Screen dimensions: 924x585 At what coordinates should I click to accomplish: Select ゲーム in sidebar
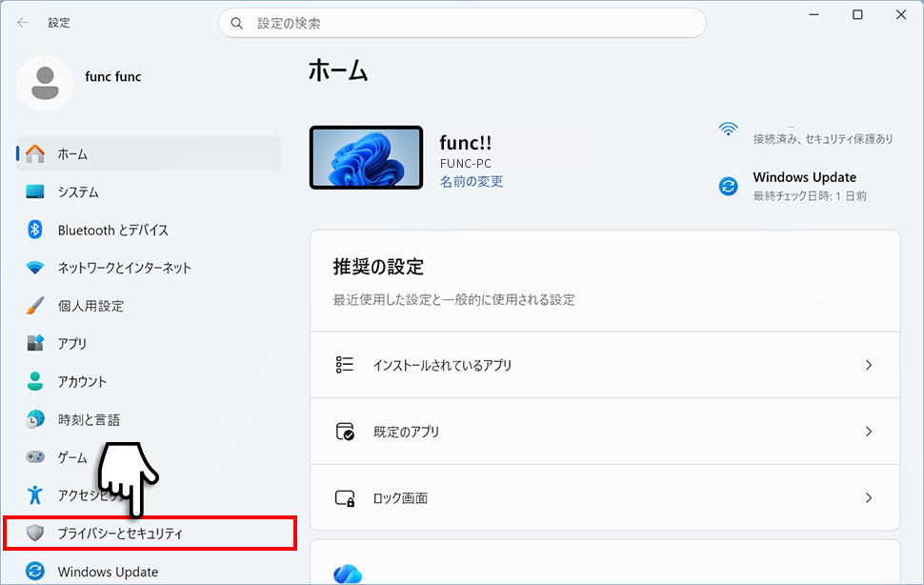[149, 456]
